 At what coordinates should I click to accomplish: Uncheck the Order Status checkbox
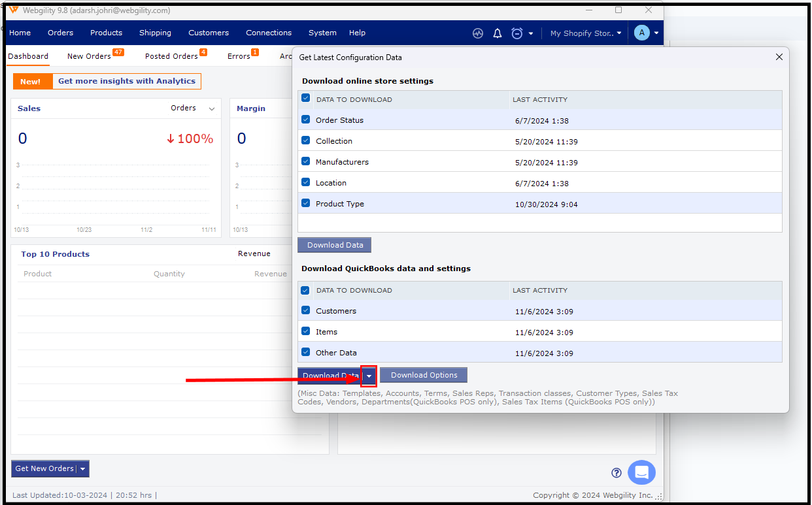pyautogui.click(x=305, y=120)
